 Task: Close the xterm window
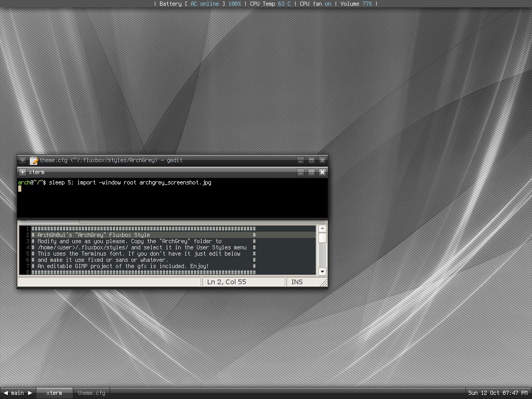322,172
